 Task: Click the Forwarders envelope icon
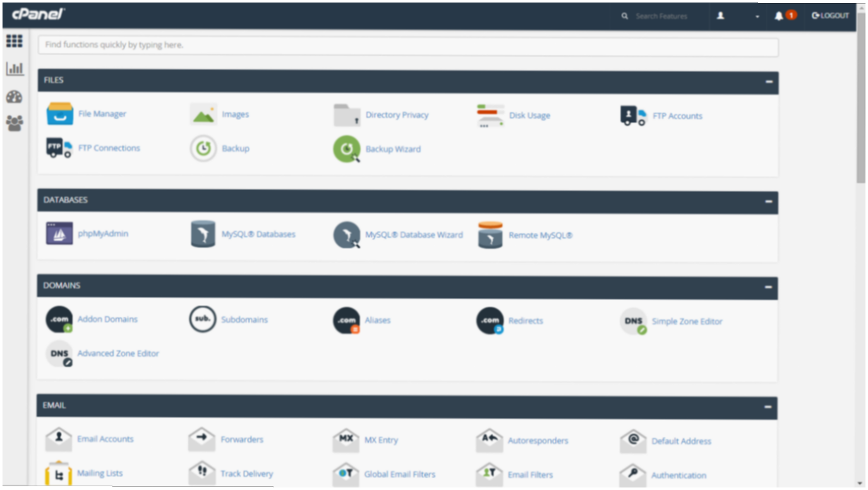(202, 439)
